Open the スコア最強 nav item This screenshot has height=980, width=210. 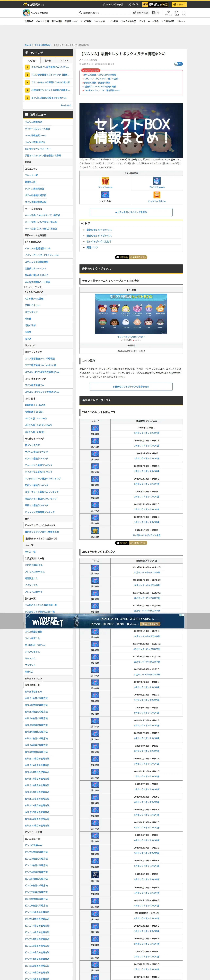tap(86, 21)
